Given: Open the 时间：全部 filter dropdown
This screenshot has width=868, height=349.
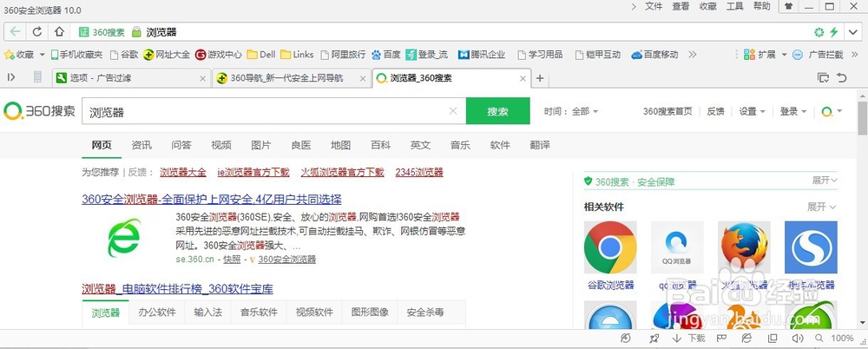Looking at the screenshot, I should point(571,111).
